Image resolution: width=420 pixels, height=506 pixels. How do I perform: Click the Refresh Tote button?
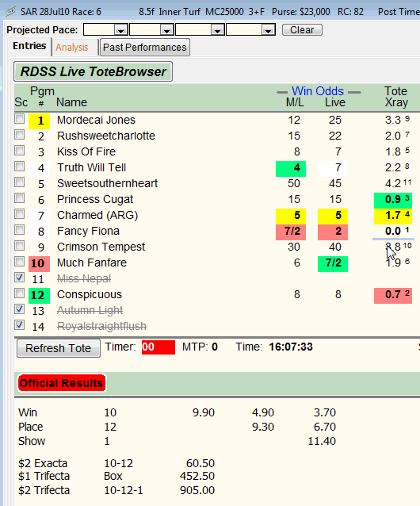pyautogui.click(x=59, y=348)
